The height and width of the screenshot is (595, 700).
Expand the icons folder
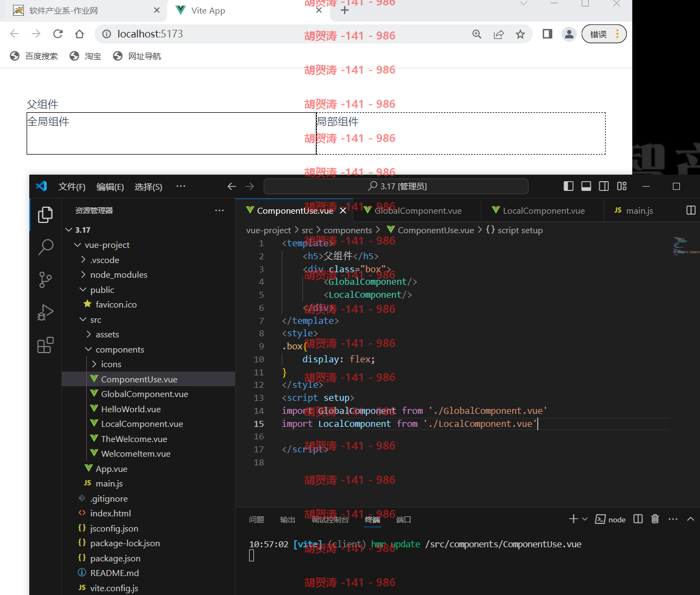click(148, 364)
